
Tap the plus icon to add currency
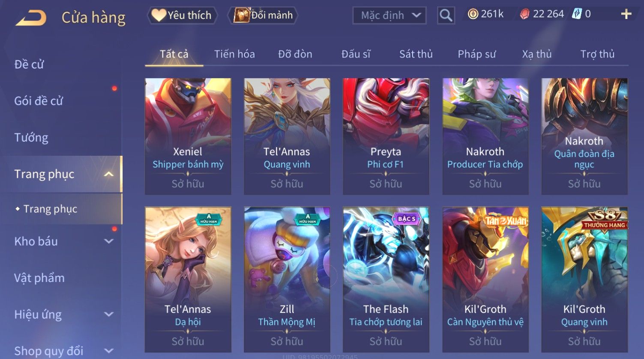[x=626, y=14]
